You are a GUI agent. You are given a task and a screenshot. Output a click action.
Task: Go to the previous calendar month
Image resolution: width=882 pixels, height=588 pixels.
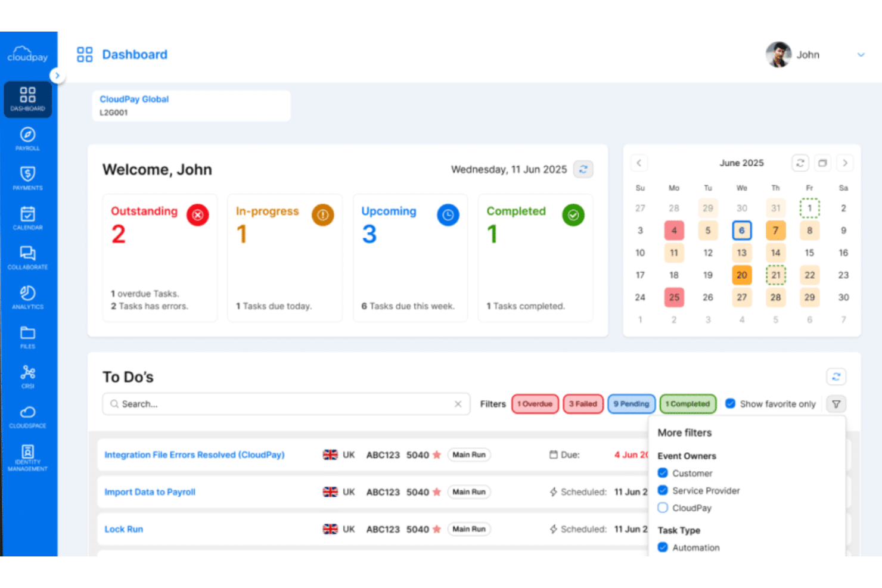coord(639,163)
